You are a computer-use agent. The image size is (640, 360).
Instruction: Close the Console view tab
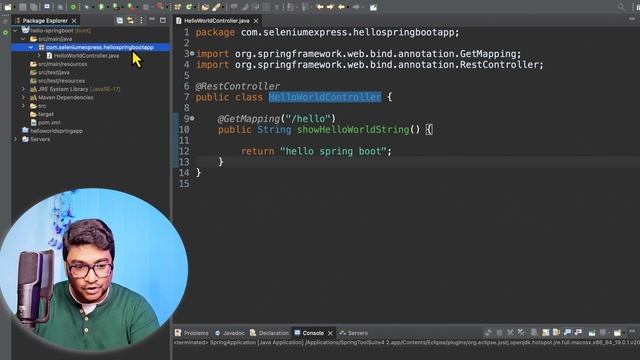point(330,333)
